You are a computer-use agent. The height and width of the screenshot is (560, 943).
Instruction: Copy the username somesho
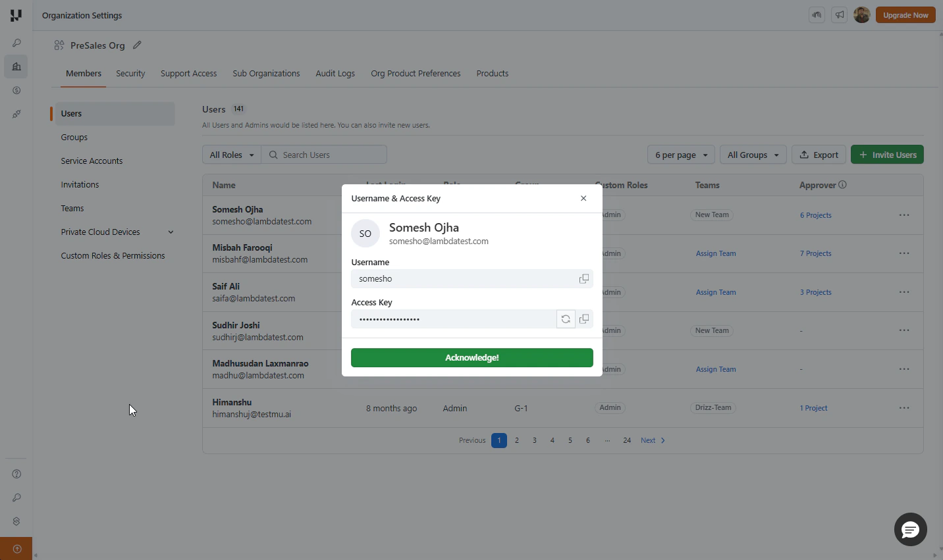pyautogui.click(x=583, y=279)
